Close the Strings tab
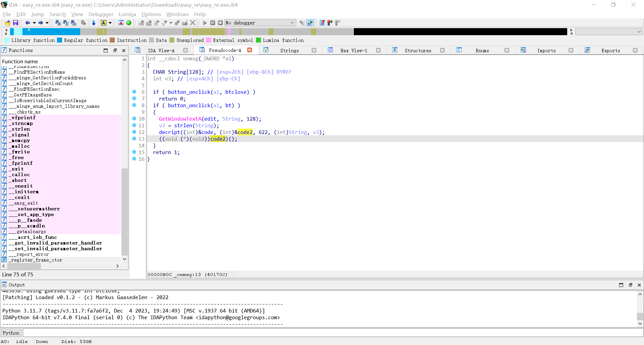Image resolution: width=644 pixels, height=345 pixels. coord(314,50)
